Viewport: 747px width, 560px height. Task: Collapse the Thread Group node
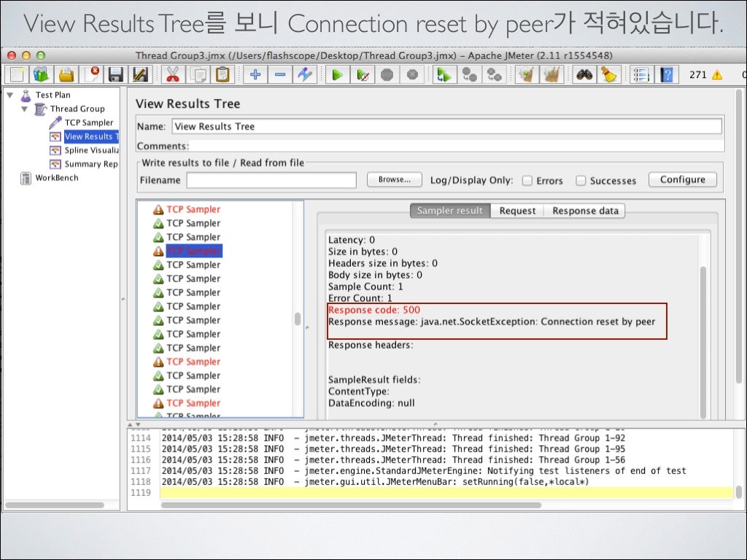point(24,109)
